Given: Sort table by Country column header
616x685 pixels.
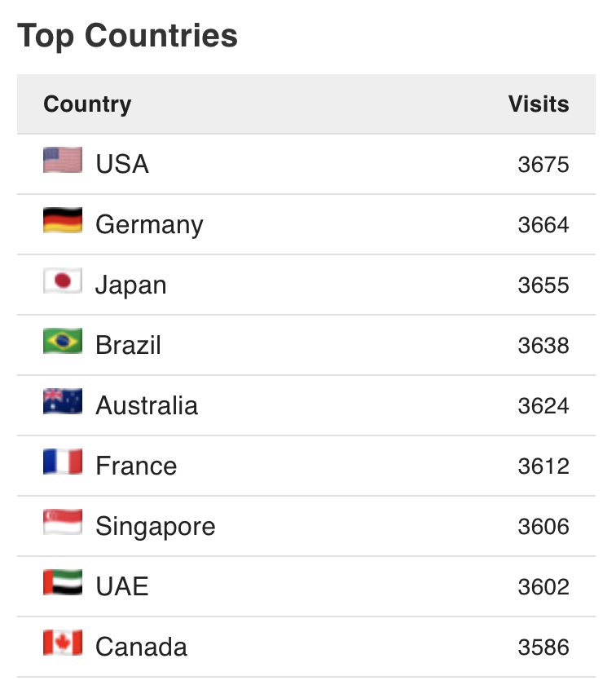Looking at the screenshot, I should [x=87, y=104].
